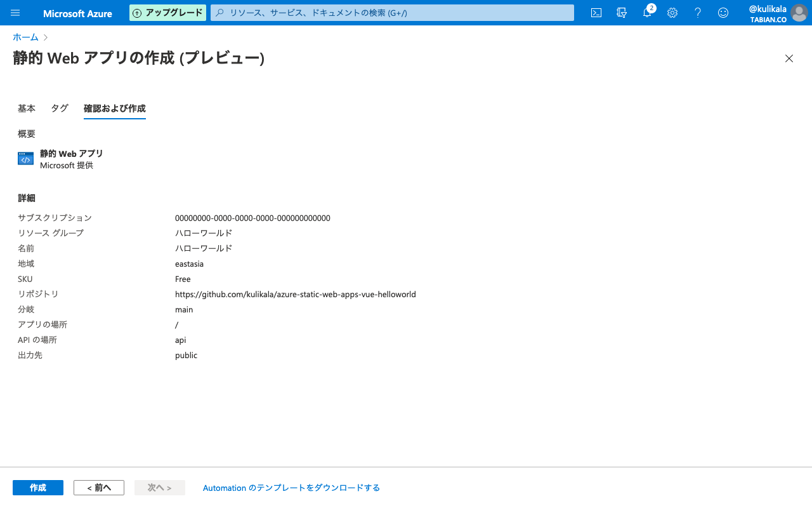Image resolution: width=812 pixels, height=508 pixels.
Task: Click the アップグレード button
Action: [168, 13]
